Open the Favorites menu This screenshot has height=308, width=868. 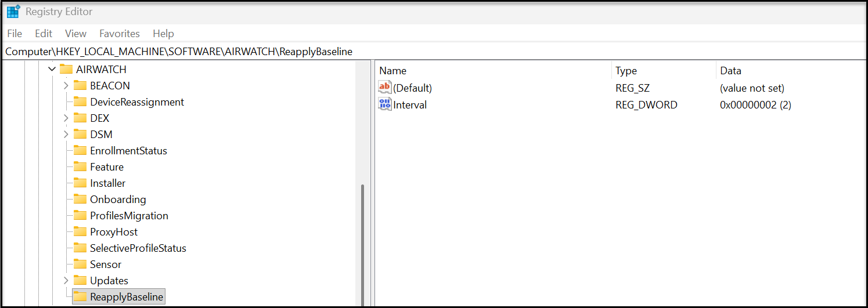click(x=119, y=34)
